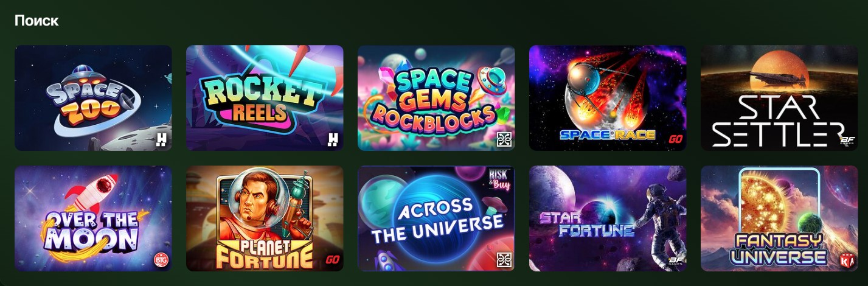The width and height of the screenshot is (868, 286).
Task: Select the Space Race game tile
Action: [608, 98]
